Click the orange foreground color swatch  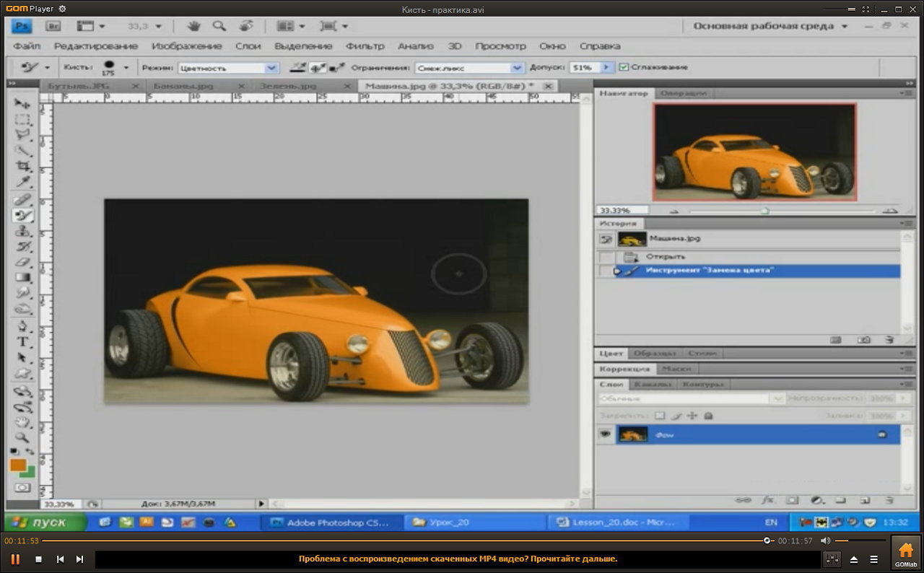tap(18, 465)
